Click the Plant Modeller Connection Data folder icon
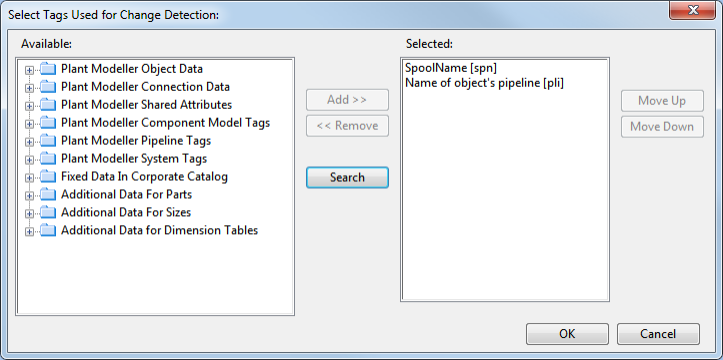Image resolution: width=723 pixels, height=360 pixels. (48, 87)
